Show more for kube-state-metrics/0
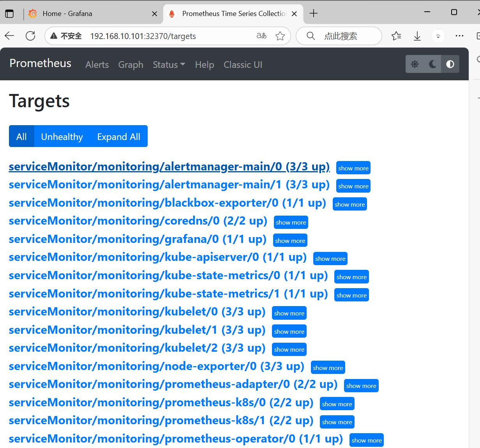480x448 pixels. (x=352, y=277)
